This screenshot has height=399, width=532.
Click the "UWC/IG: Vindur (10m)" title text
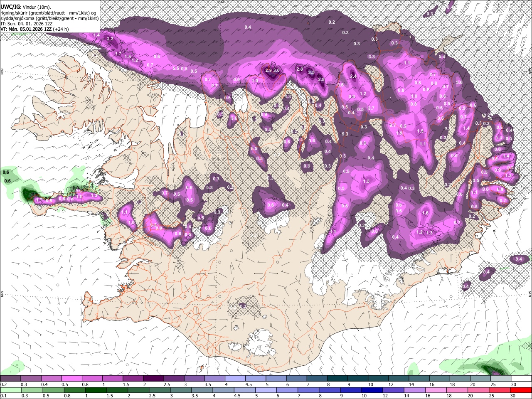tap(26, 7)
